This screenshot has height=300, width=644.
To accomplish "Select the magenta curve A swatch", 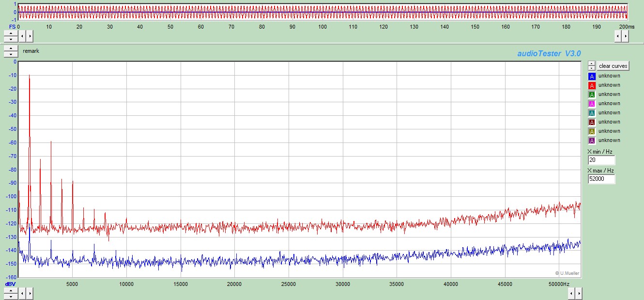I will (x=592, y=104).
